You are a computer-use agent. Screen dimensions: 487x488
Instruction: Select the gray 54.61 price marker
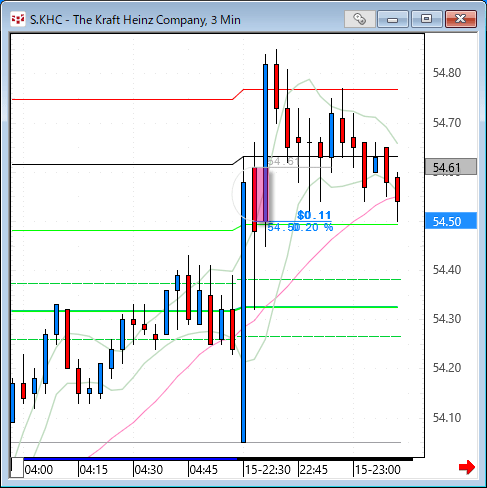coord(451,167)
